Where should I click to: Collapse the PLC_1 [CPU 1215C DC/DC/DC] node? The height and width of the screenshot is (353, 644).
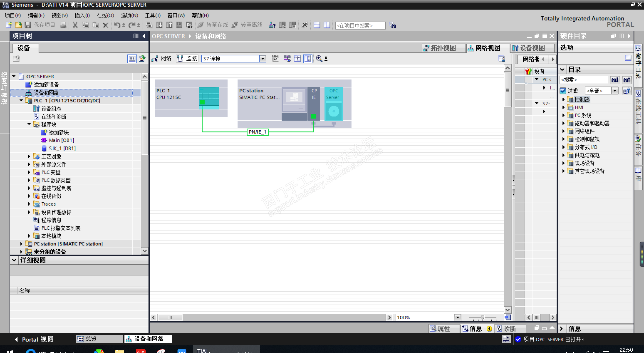21,100
